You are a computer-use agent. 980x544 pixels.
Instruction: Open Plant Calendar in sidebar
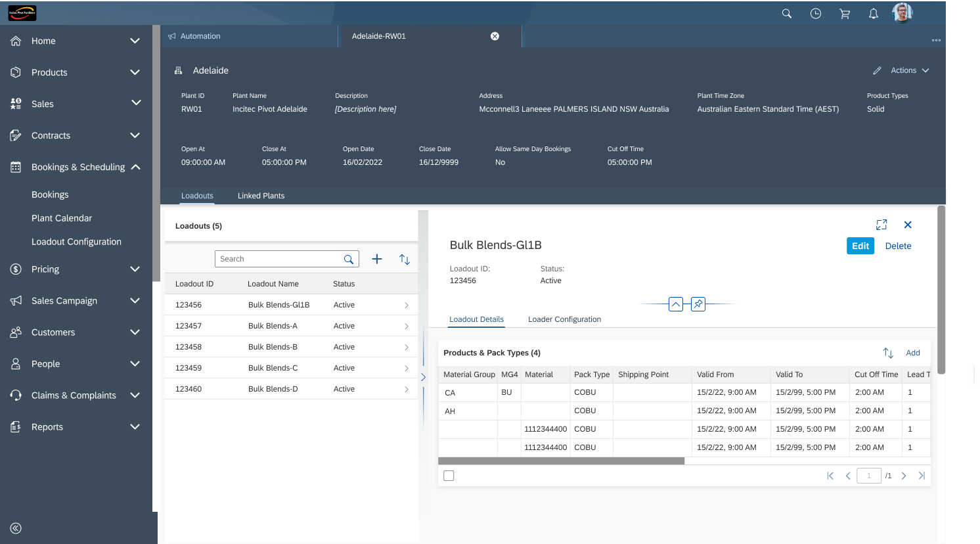[62, 218]
